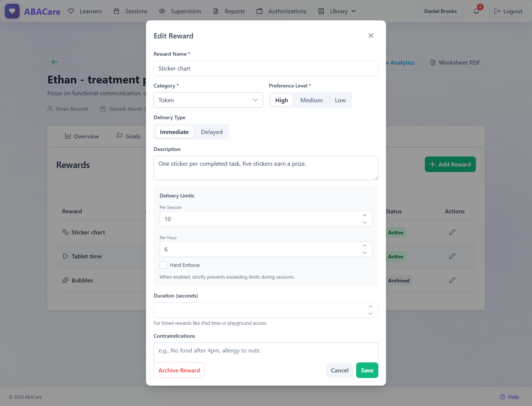Click the Contraindications text field
This screenshot has width=532, height=406.
click(x=266, y=352)
